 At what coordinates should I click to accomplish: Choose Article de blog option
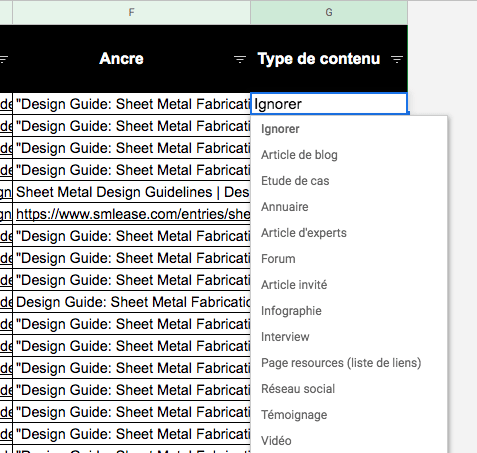click(x=299, y=155)
